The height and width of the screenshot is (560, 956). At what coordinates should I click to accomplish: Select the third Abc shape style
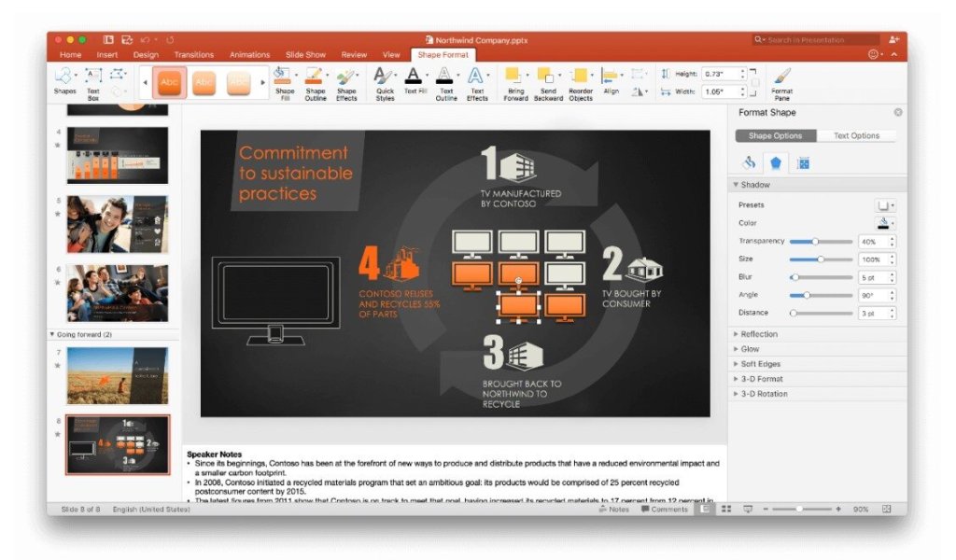(238, 83)
